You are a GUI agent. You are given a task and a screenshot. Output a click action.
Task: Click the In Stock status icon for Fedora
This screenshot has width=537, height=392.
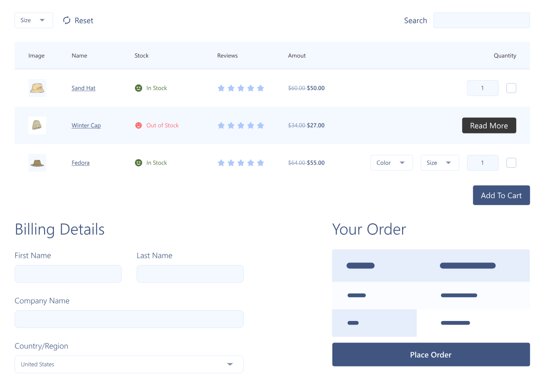point(139,163)
